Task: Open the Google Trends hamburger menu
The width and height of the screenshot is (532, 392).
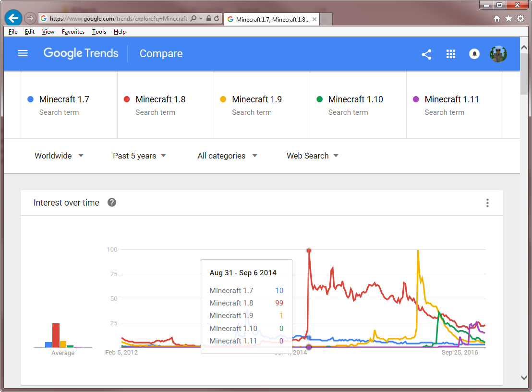Action: [x=23, y=53]
